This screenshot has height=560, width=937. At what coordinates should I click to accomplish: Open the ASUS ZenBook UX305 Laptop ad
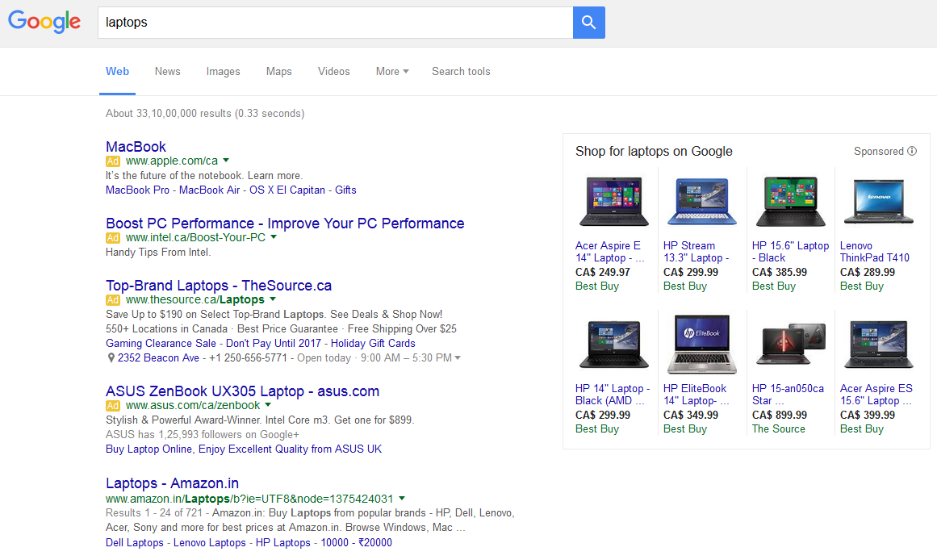(242, 391)
